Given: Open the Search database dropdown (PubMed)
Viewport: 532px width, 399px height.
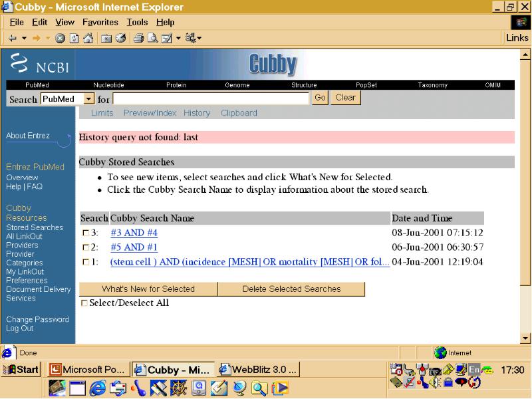Looking at the screenshot, I should tap(88, 98).
